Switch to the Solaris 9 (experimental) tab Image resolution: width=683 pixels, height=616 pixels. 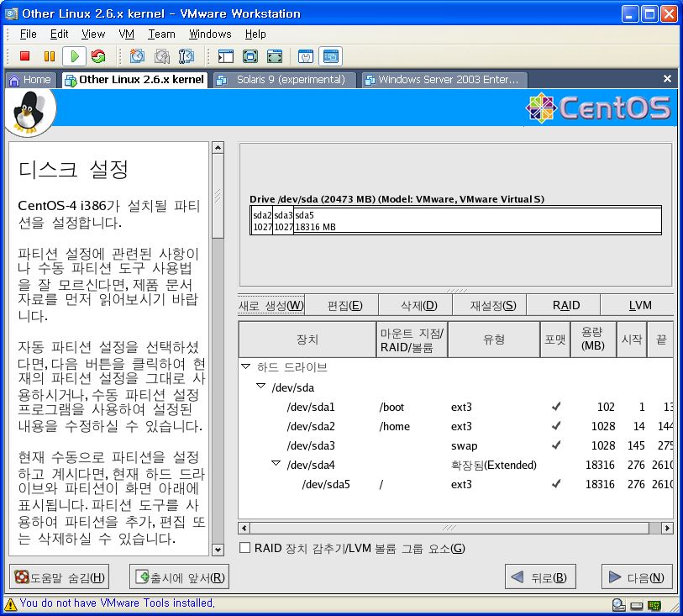[x=284, y=80]
